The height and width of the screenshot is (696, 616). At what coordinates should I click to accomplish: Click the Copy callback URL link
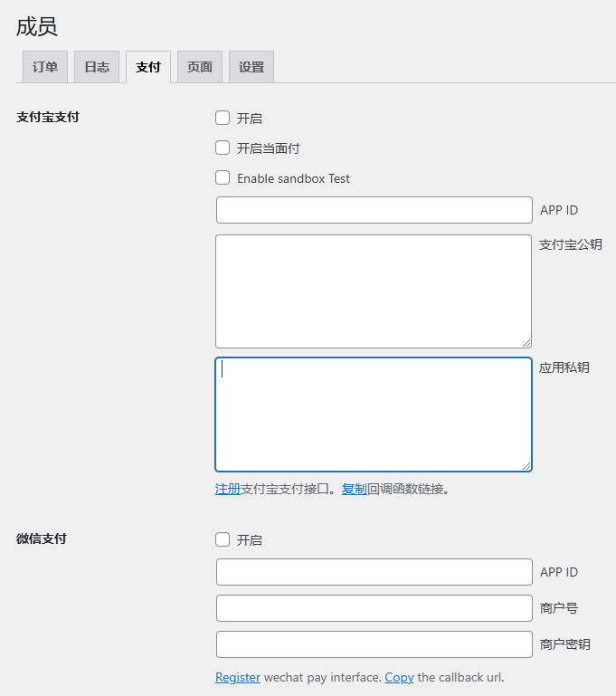pos(399,677)
